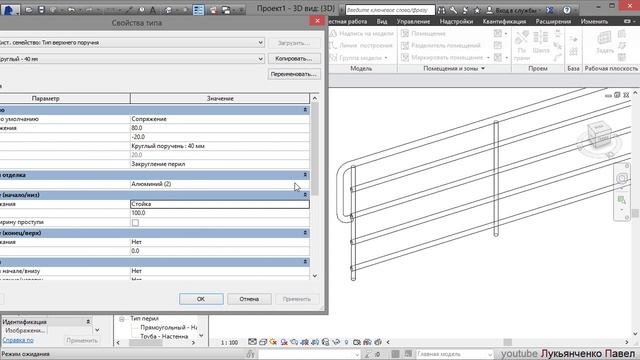Click the 'Вход в службы' sign-in button
Image resolution: width=640 pixels, height=360 pixels.
coord(516,10)
